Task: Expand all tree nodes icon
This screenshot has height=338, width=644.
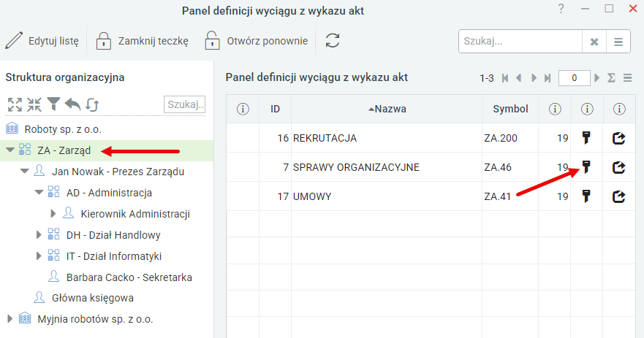Action: click(x=15, y=104)
